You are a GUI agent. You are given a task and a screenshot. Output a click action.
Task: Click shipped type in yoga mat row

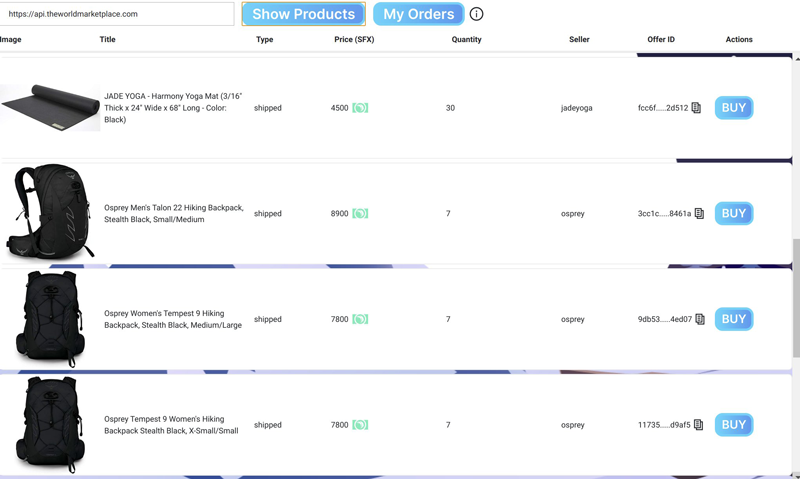[x=267, y=108]
